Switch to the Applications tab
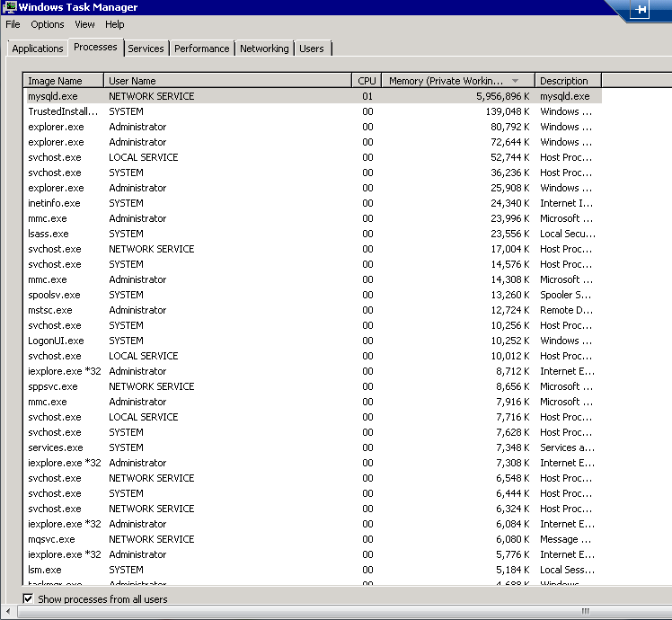The height and width of the screenshot is (620, 672). pos(38,49)
